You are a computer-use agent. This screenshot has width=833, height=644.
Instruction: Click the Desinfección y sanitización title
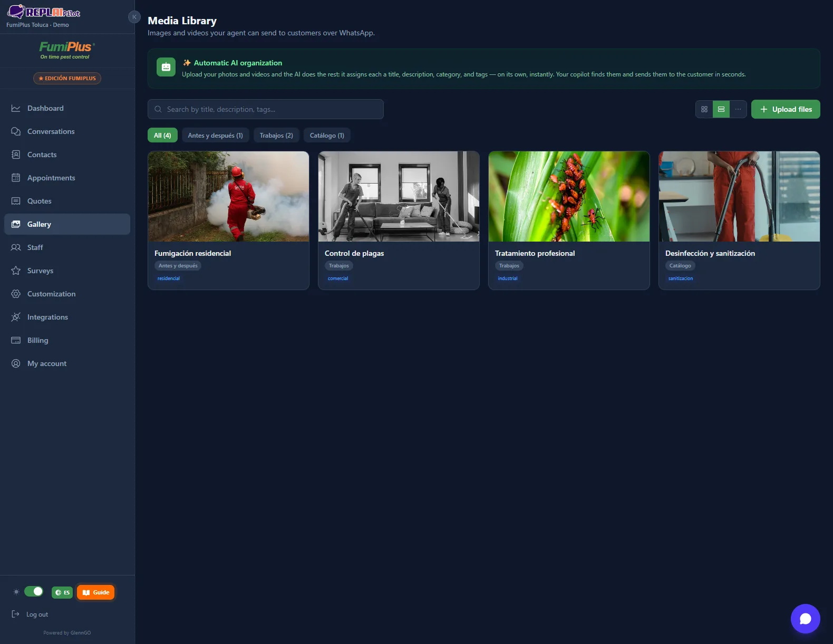pyautogui.click(x=710, y=253)
